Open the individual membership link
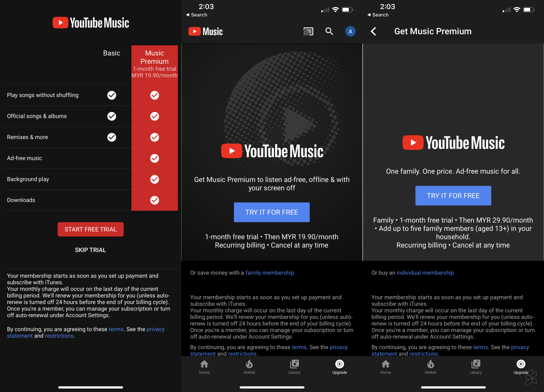Image resolution: width=544 pixels, height=392 pixels. (x=425, y=273)
